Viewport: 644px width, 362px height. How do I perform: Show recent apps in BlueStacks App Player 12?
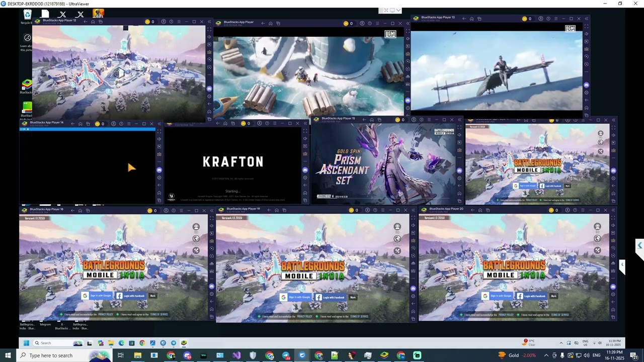click(x=101, y=22)
